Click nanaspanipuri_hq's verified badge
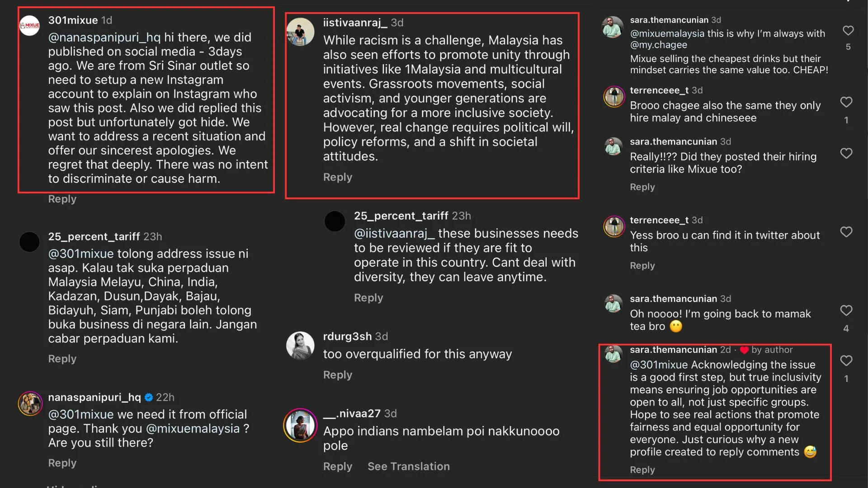The image size is (868, 488). click(x=149, y=398)
